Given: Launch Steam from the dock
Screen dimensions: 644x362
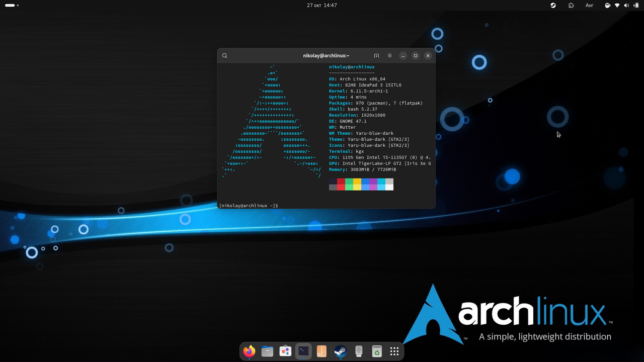Looking at the screenshot, I should coord(340,351).
